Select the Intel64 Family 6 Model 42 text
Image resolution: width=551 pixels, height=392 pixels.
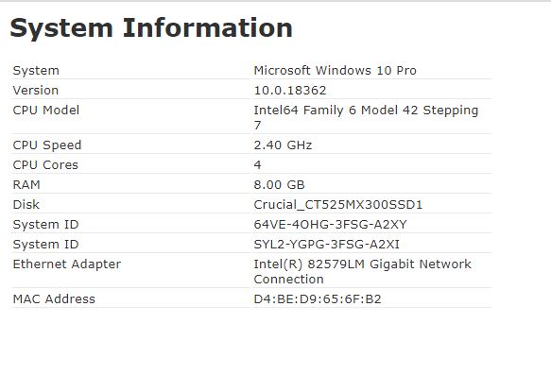click(x=336, y=111)
